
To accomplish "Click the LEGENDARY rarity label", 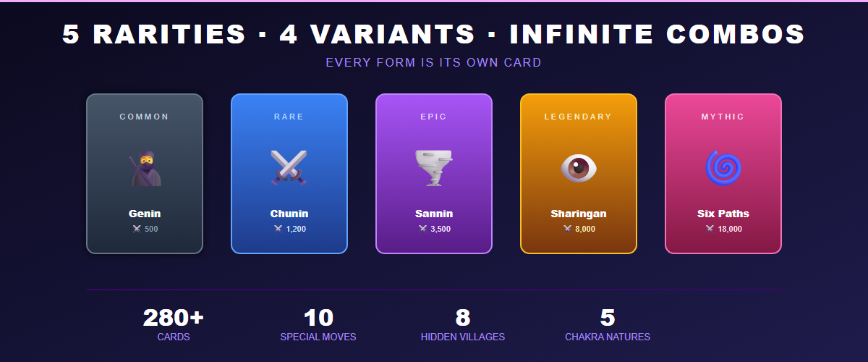I will click(x=579, y=117).
